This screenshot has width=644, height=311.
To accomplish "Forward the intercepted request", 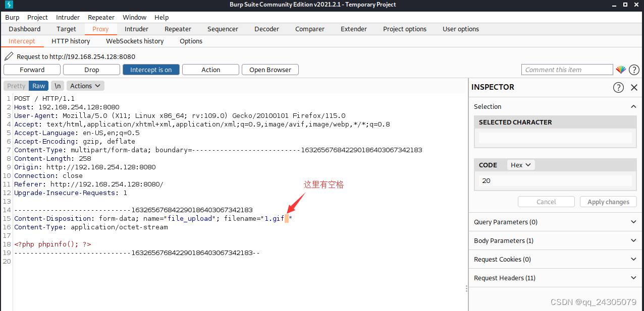I will tap(32, 70).
